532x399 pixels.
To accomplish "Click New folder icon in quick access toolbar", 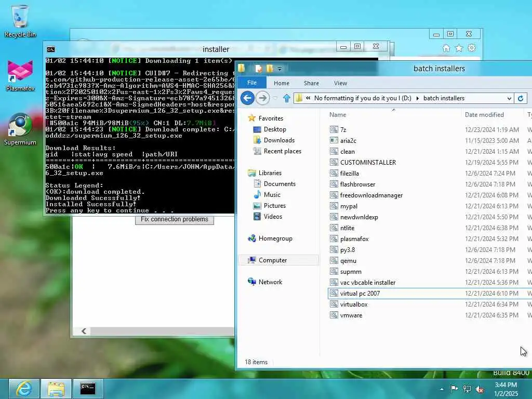I will [270, 69].
